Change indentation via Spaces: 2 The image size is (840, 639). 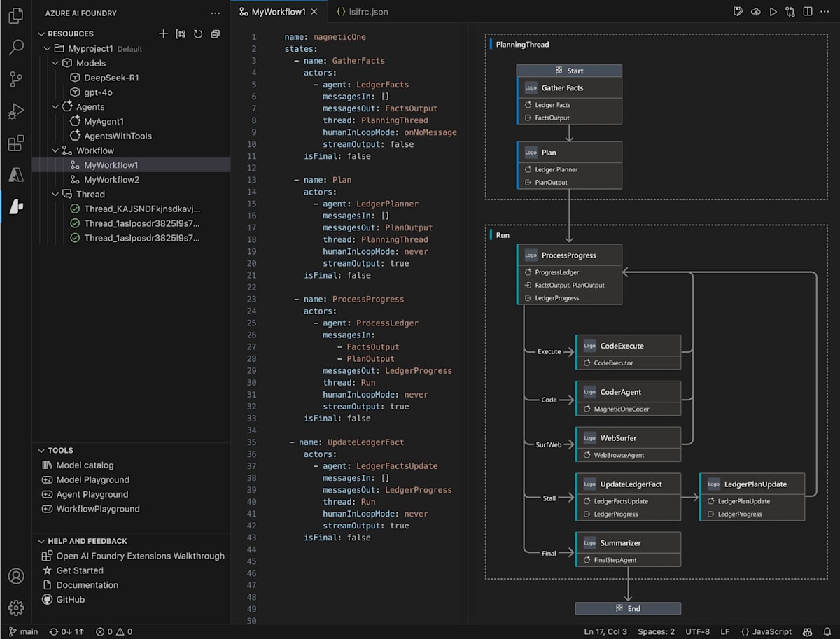[656, 631]
